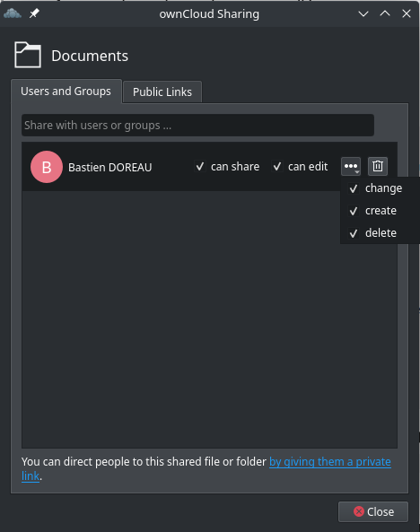The width and height of the screenshot is (420, 532).
Task: Focus the Share with users or groups field
Action: (197, 126)
